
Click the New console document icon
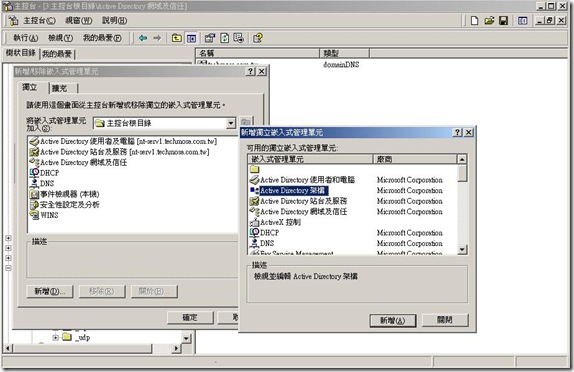click(474, 21)
